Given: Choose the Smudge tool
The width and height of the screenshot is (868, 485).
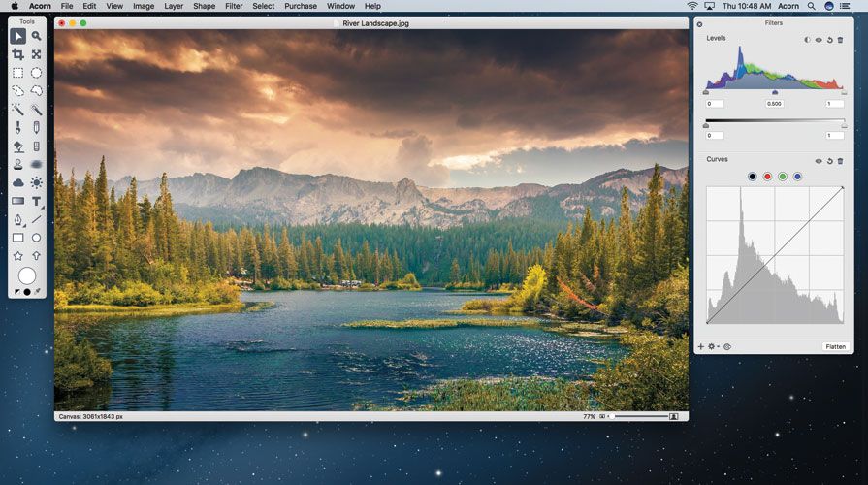Looking at the screenshot, I should (x=36, y=165).
